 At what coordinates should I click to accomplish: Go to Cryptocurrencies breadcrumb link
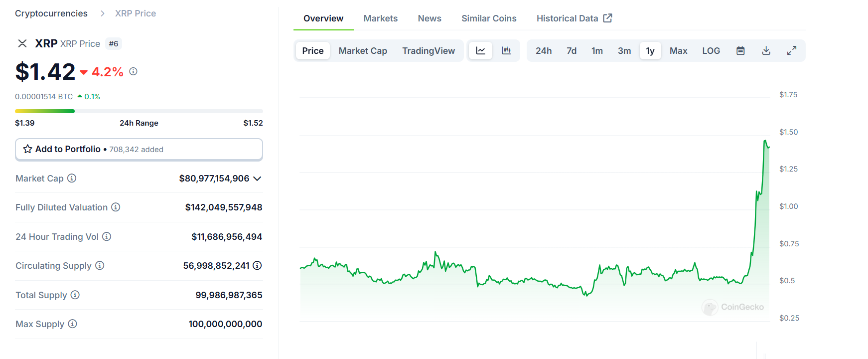[x=51, y=13]
